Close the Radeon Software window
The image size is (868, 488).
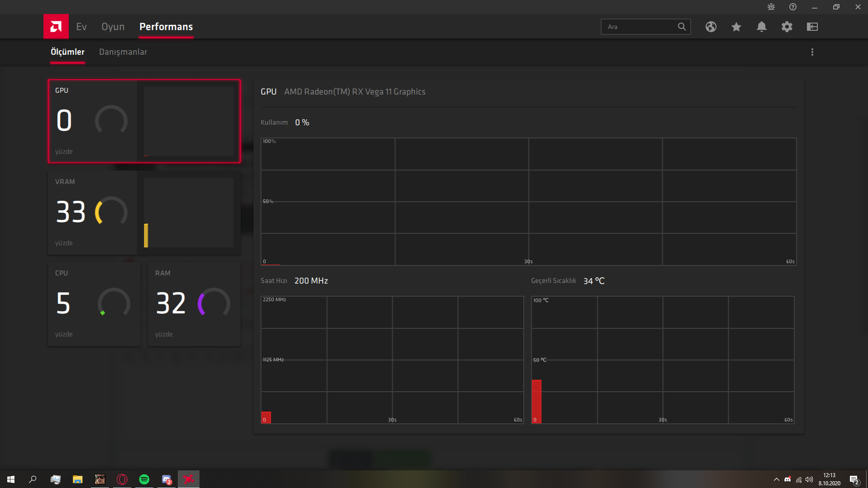pos(858,7)
